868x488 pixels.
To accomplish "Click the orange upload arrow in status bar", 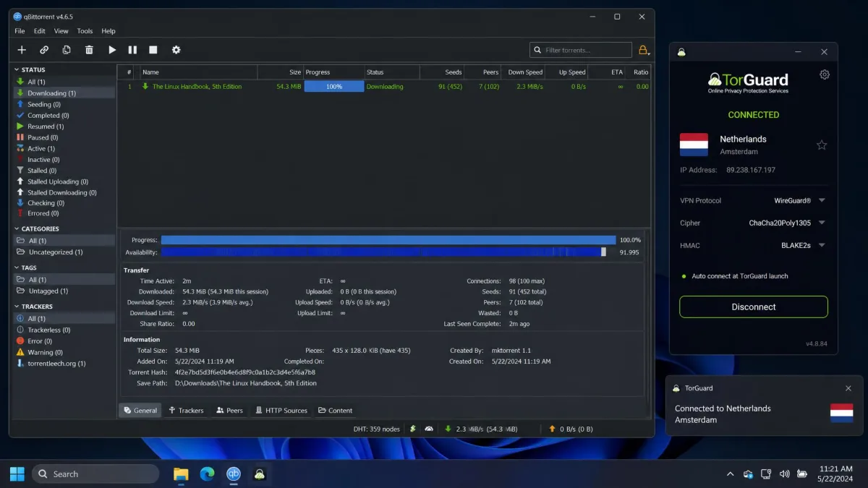I will (553, 429).
